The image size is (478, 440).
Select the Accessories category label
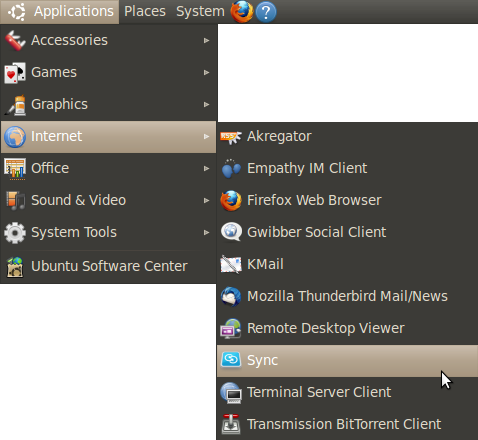(x=69, y=40)
